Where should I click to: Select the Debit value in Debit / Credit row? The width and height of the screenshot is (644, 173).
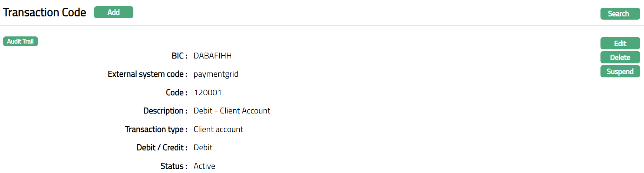[x=203, y=148]
